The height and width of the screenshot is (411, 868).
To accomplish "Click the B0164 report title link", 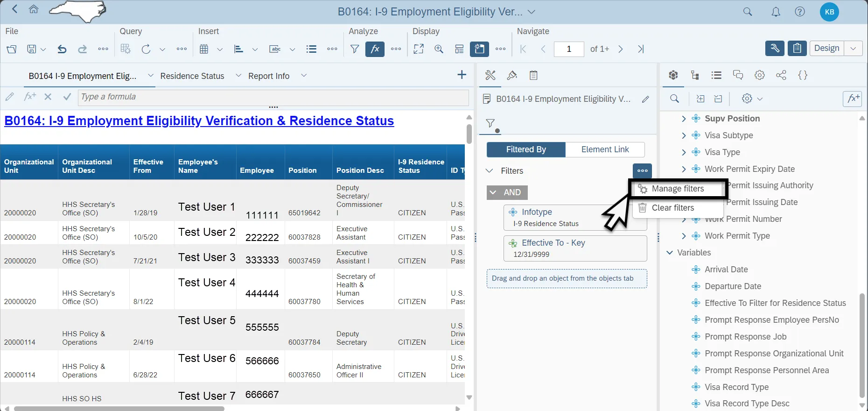I will point(199,121).
